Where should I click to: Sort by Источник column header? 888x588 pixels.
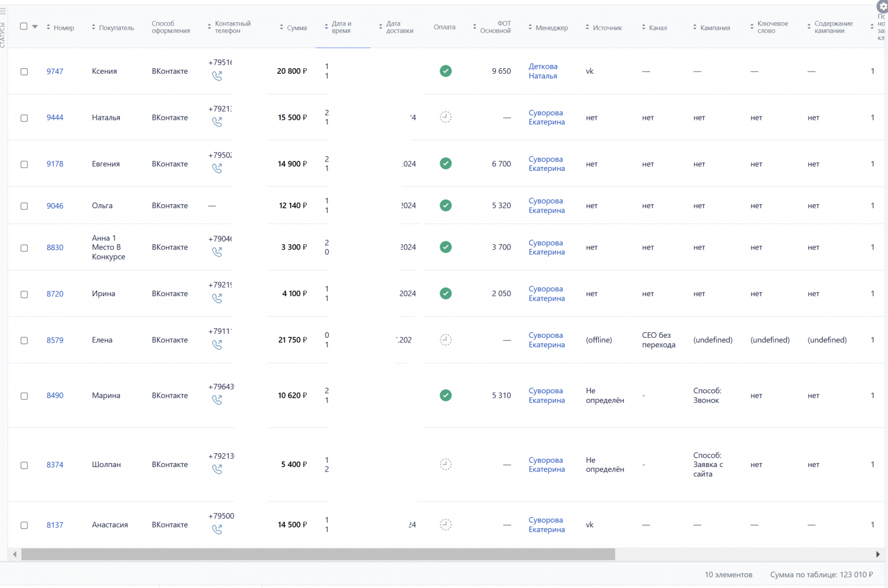coord(607,28)
